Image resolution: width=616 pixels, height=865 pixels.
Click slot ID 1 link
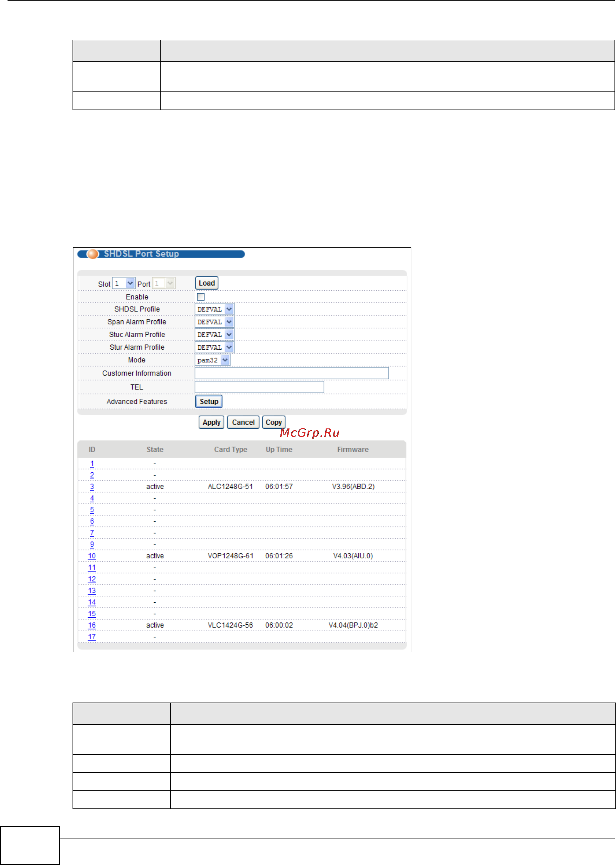(x=92, y=463)
